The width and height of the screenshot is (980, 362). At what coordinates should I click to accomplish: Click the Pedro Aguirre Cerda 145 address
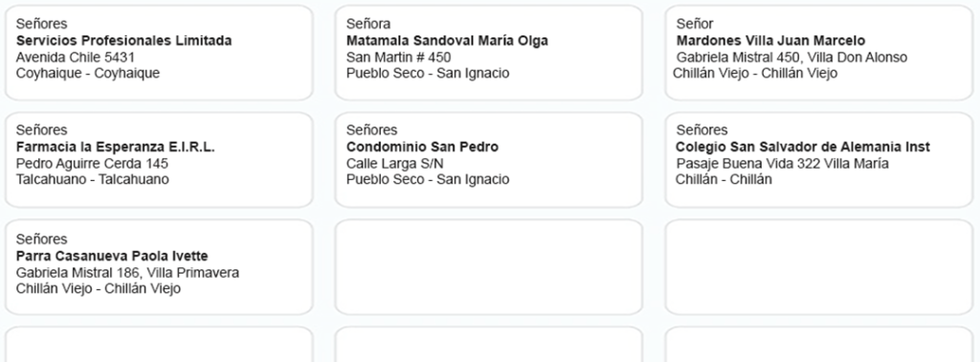coord(92,164)
